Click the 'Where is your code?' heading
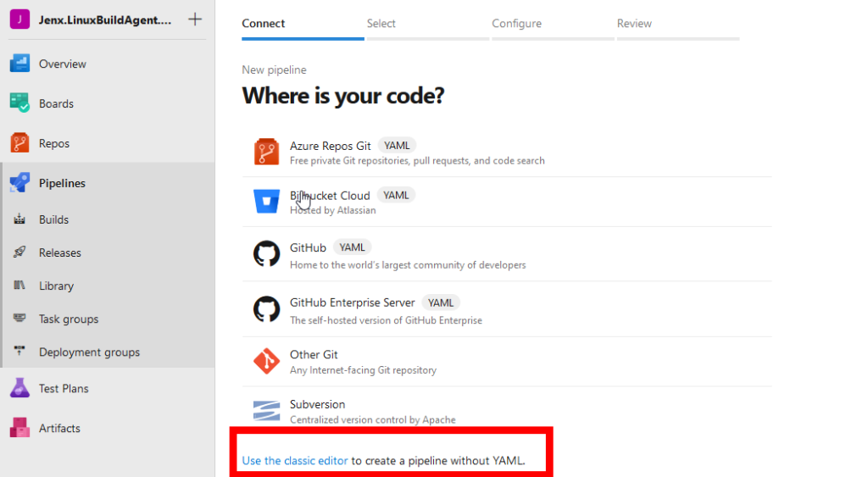The width and height of the screenshot is (868, 477). pos(343,96)
